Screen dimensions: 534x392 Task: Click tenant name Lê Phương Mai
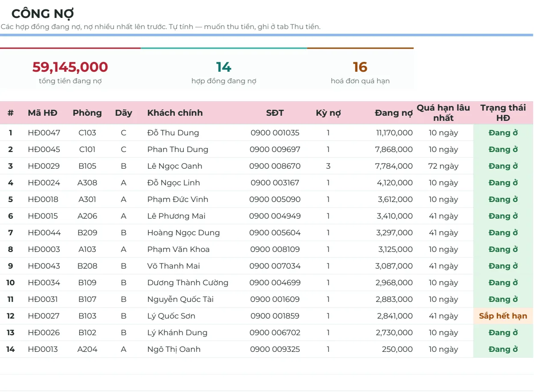point(176,216)
